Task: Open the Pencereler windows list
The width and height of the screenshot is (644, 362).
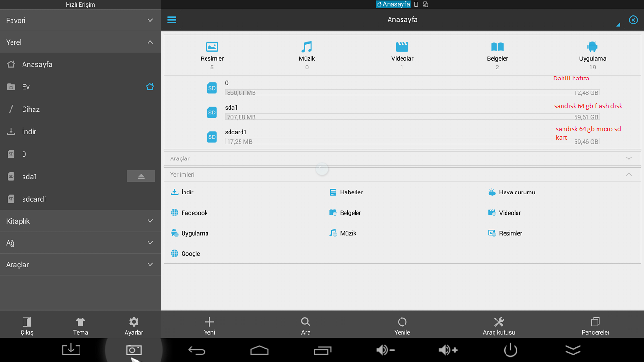Action: tap(595, 326)
